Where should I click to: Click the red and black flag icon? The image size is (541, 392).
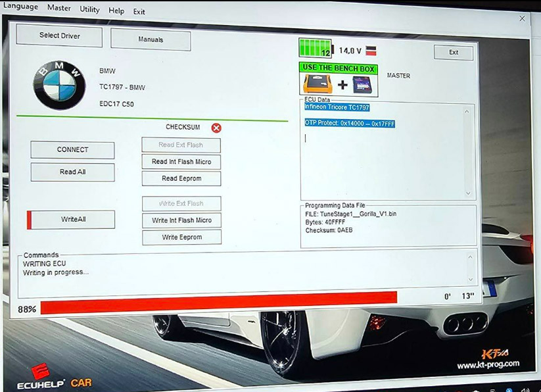coord(371,51)
